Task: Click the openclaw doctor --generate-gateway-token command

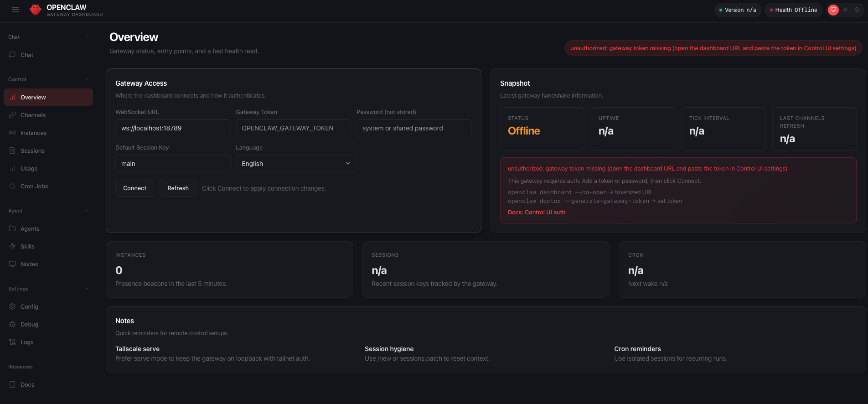Action: 578,201
